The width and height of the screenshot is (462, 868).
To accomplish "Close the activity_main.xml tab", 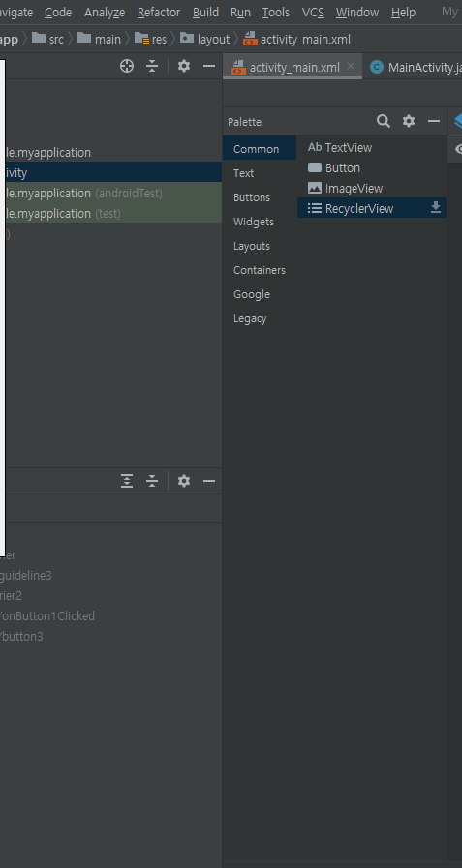I will click(350, 67).
